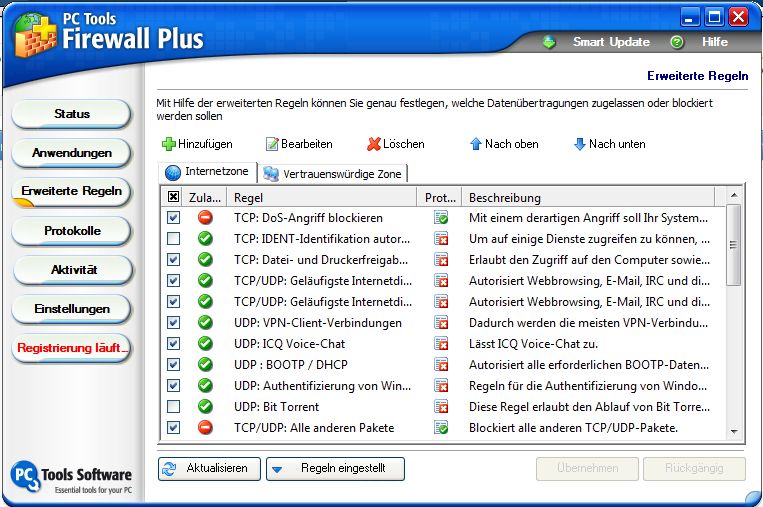The image size is (763, 507).
Task: Toggle the UDP : BOOTP / DHCP checkbox
Action: [x=173, y=364]
